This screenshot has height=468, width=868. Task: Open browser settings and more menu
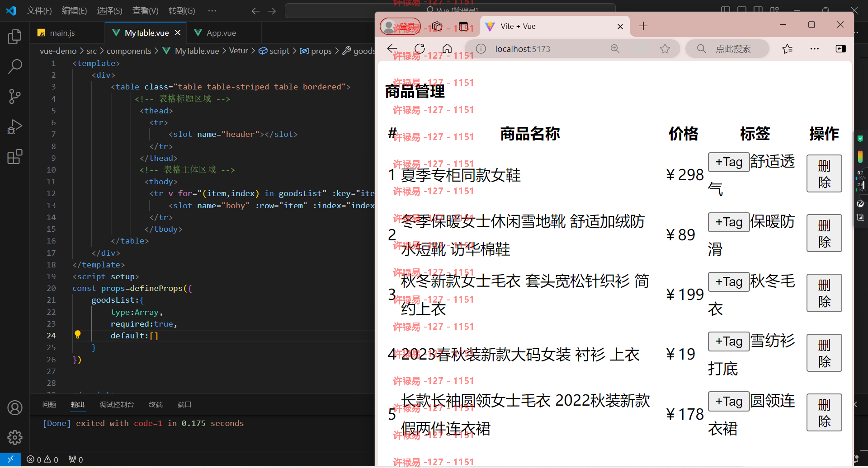[815, 49]
